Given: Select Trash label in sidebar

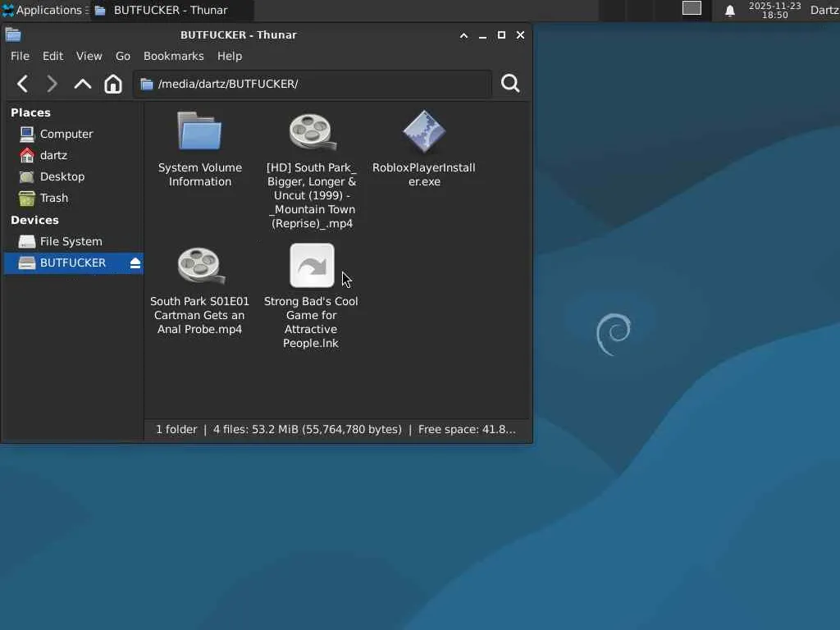Looking at the screenshot, I should (54, 199).
